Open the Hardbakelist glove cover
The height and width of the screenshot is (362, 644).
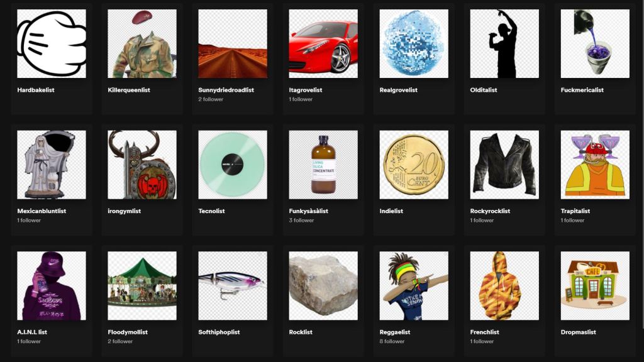pyautogui.click(x=52, y=43)
